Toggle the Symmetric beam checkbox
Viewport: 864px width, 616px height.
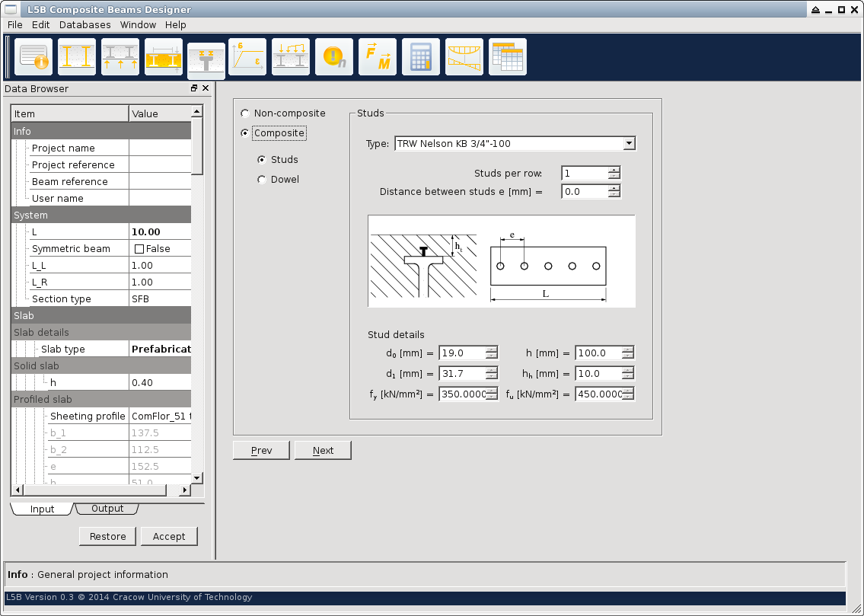139,249
